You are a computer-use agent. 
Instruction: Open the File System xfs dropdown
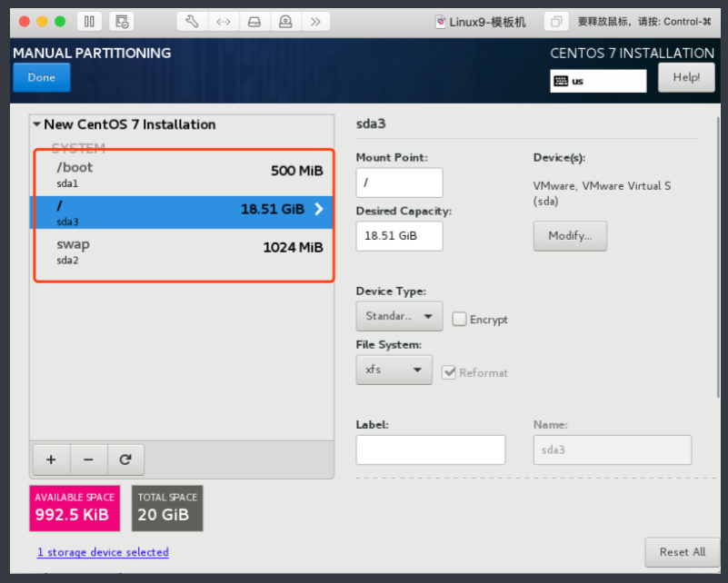[394, 370]
